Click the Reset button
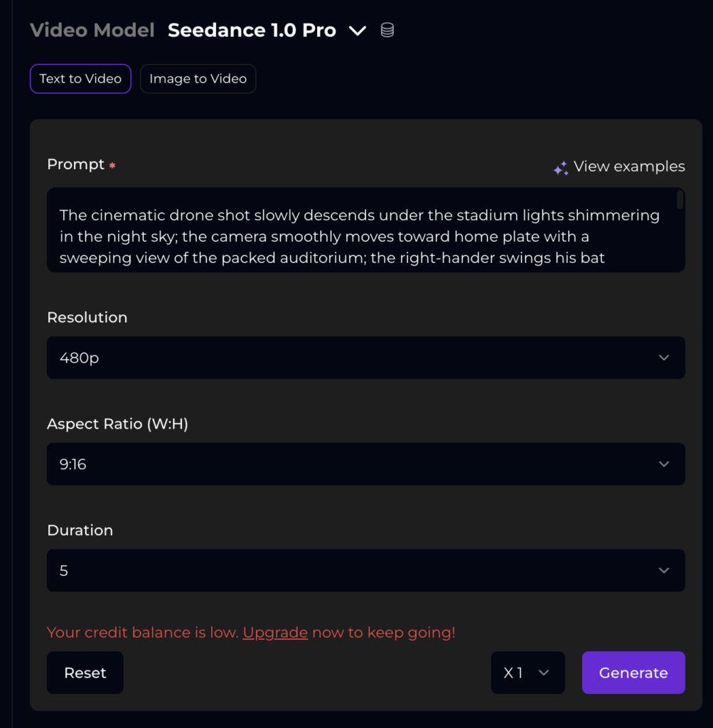Image resolution: width=713 pixels, height=728 pixels. pos(85,673)
